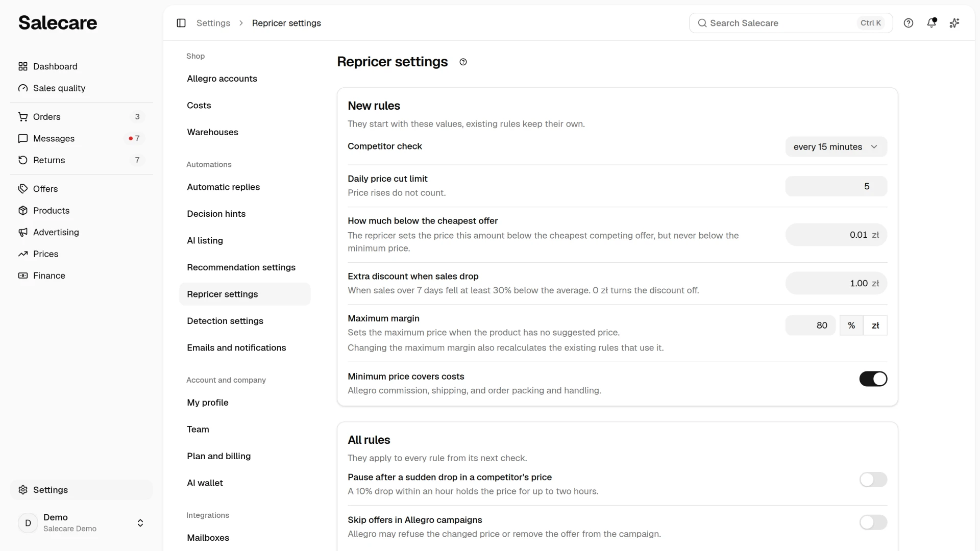
Task: Click the Settings gear icon
Action: pyautogui.click(x=23, y=490)
